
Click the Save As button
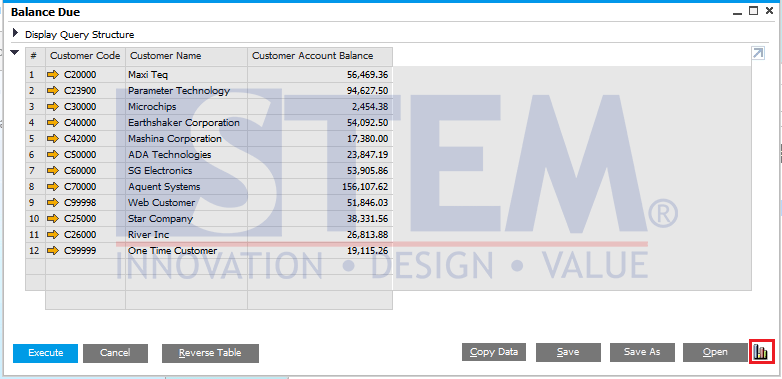(x=642, y=352)
